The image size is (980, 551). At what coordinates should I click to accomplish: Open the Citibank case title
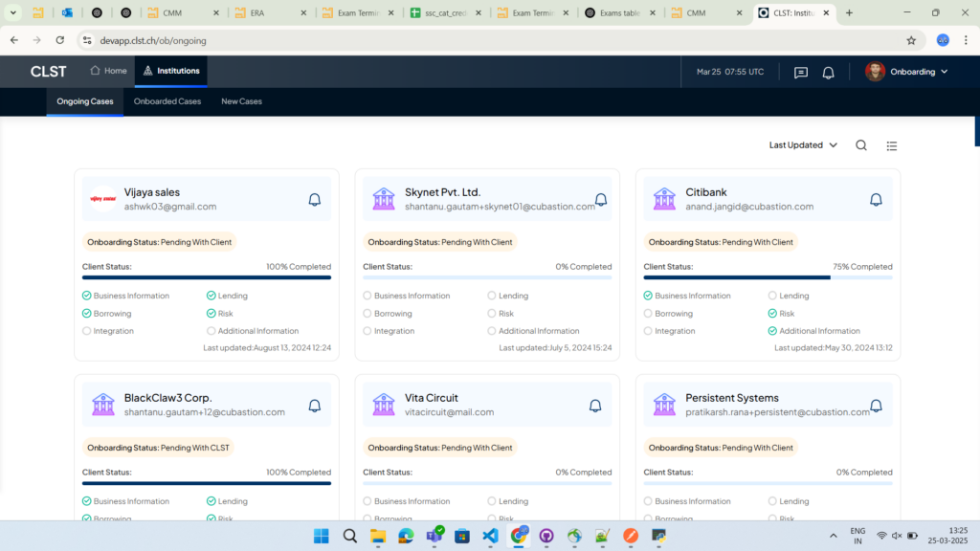click(706, 192)
